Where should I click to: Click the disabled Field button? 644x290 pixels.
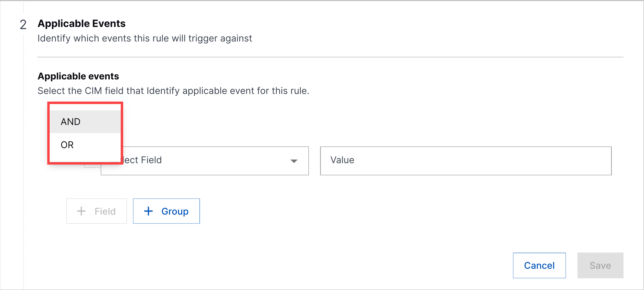pyautogui.click(x=96, y=211)
